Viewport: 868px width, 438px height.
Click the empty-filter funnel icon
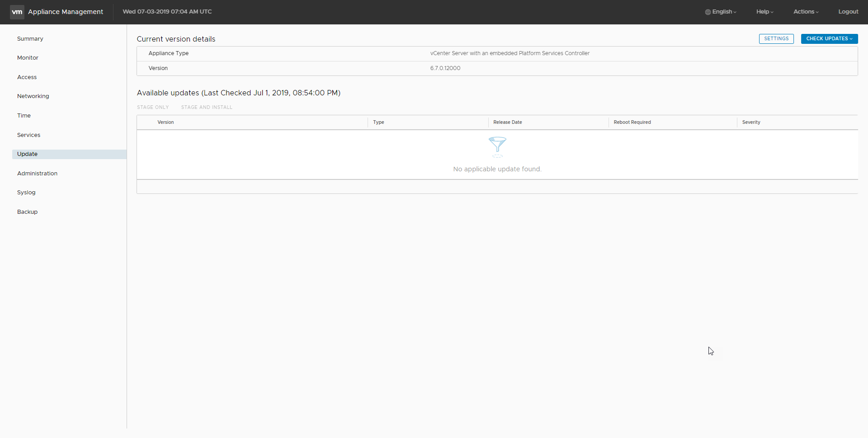(497, 147)
